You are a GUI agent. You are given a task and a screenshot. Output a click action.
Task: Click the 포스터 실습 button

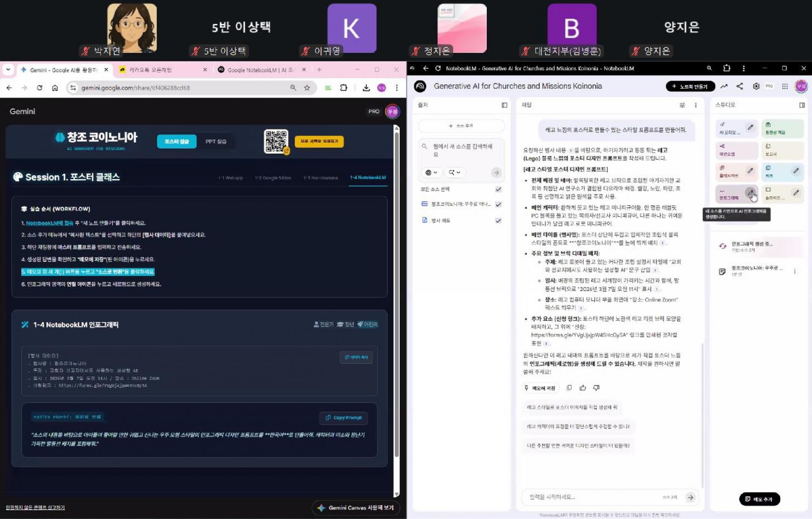coord(177,141)
